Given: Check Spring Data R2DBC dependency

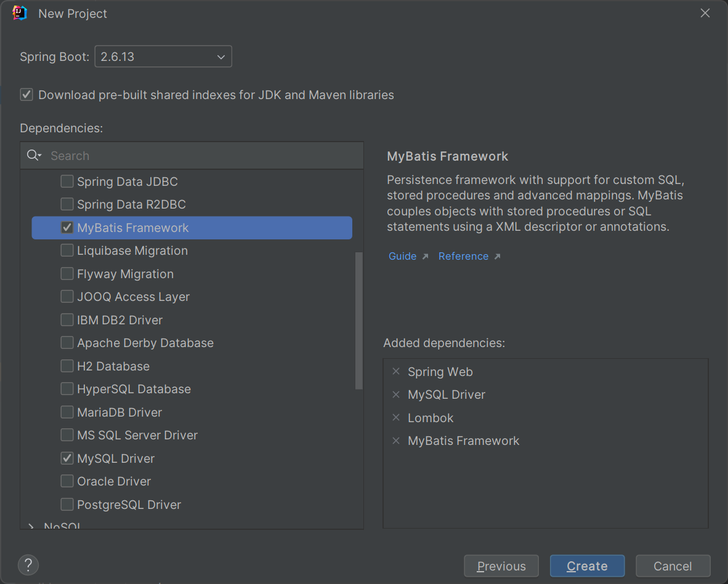Looking at the screenshot, I should 67,204.
